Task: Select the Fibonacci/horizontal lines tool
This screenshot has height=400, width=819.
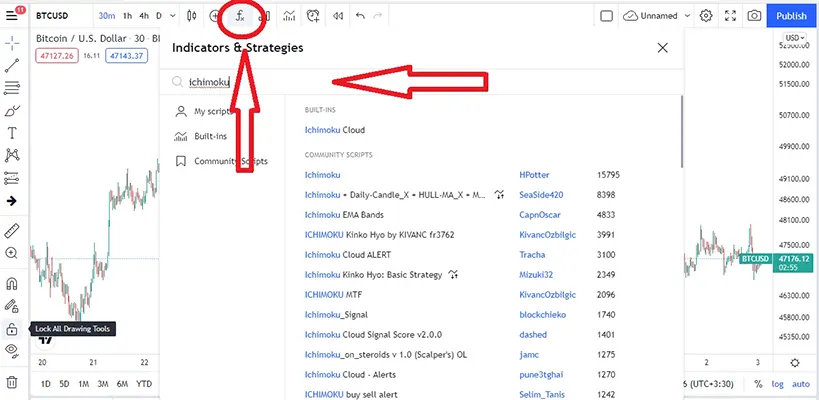Action: coord(11,88)
